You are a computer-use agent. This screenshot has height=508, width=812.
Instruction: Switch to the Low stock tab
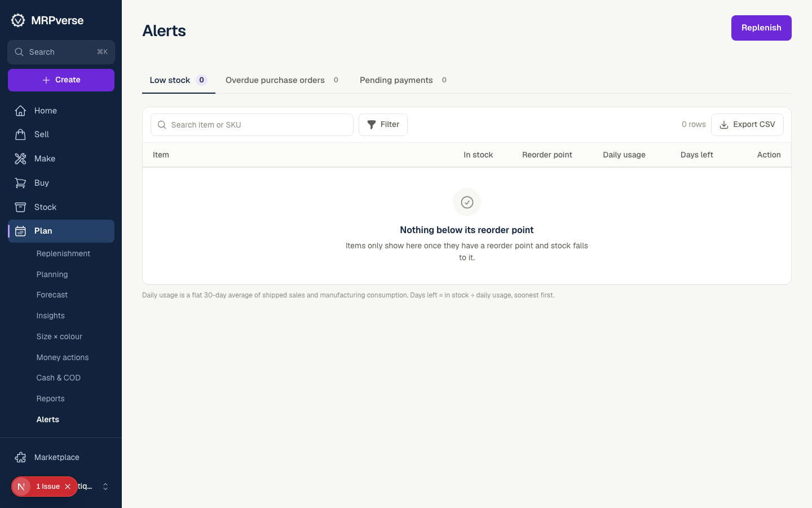pyautogui.click(x=178, y=80)
